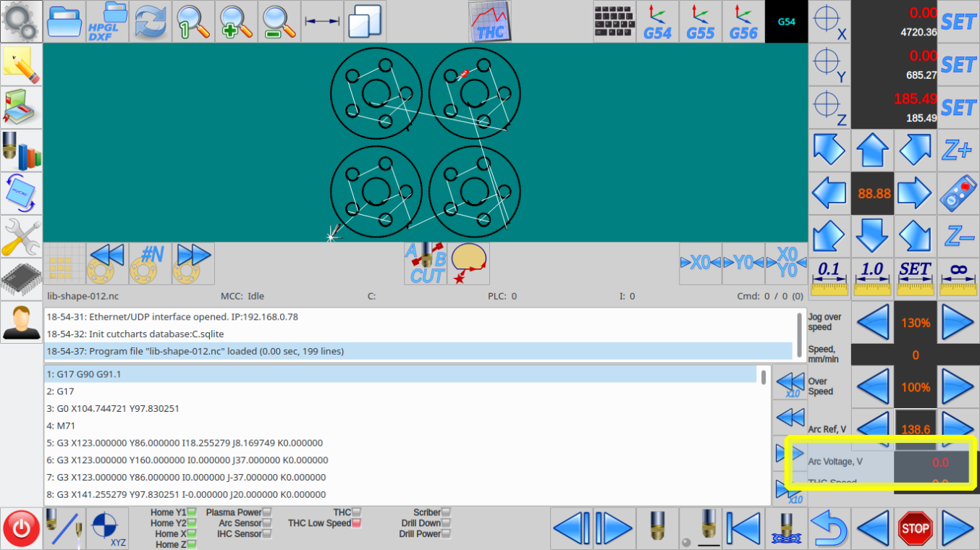Viewport: 980px width, 550px height.
Task: Toggle the Plasma Power indicator
Action: point(267,512)
